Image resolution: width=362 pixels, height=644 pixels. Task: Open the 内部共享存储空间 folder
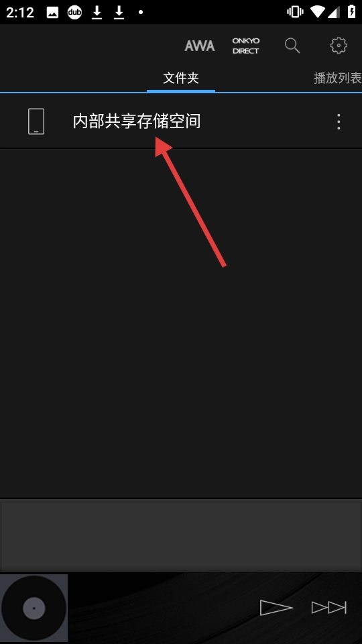[181, 121]
